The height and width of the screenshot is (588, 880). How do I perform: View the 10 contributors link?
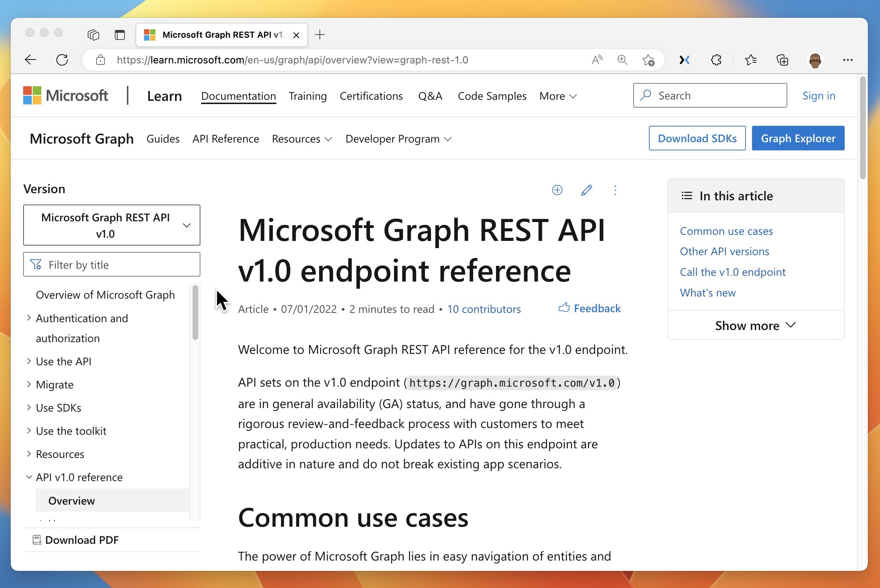click(484, 309)
